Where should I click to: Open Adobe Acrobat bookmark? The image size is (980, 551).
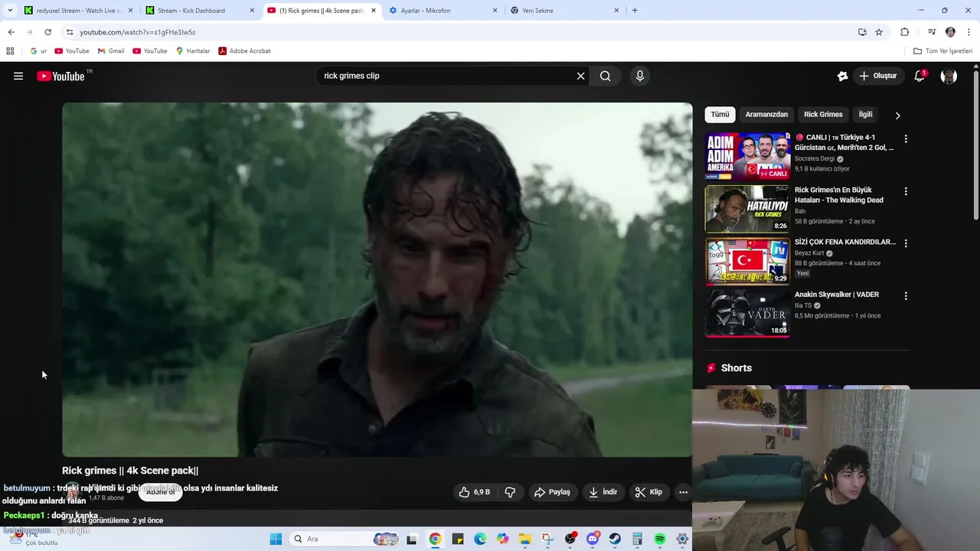[245, 51]
